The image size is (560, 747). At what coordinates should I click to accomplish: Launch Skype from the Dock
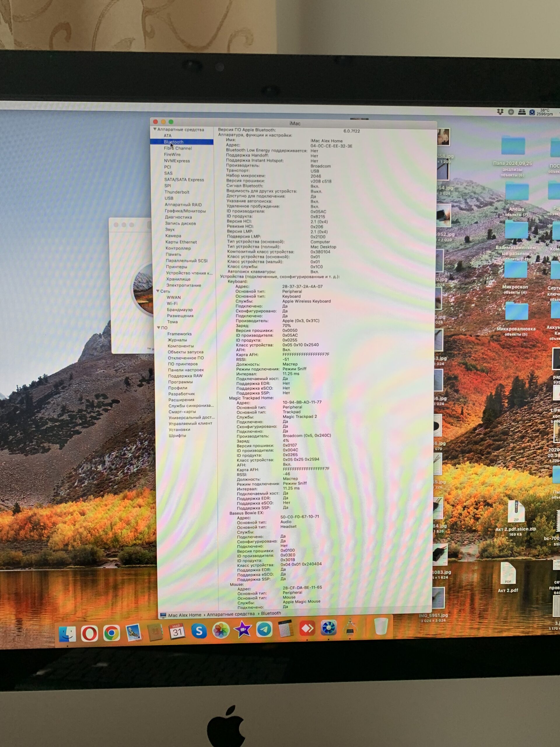point(199,631)
